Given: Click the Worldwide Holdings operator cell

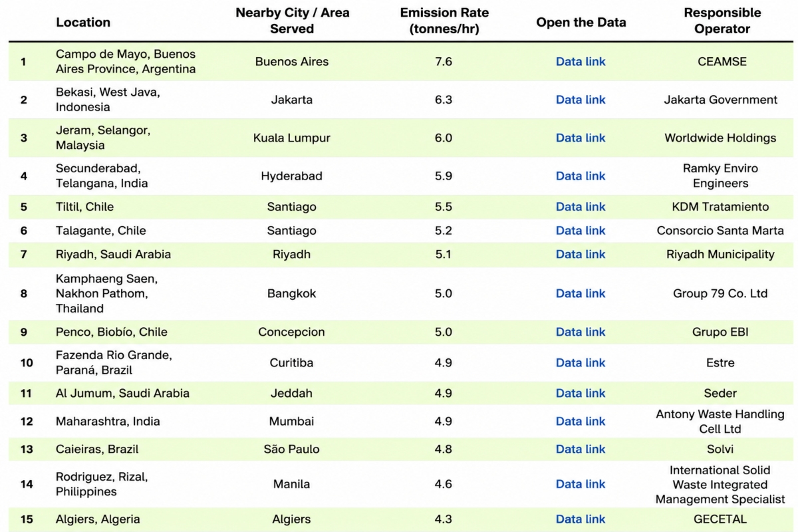Looking at the screenshot, I should pos(721,138).
